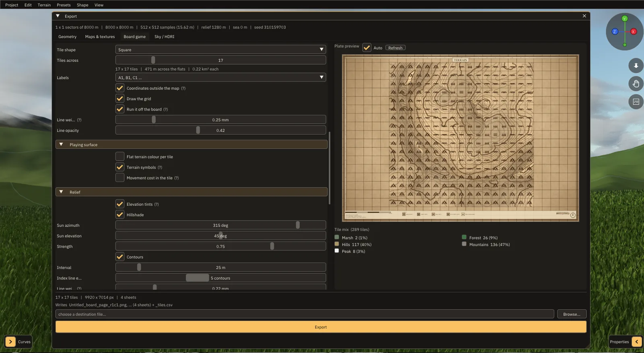Click the destination file input field

tap(305, 314)
